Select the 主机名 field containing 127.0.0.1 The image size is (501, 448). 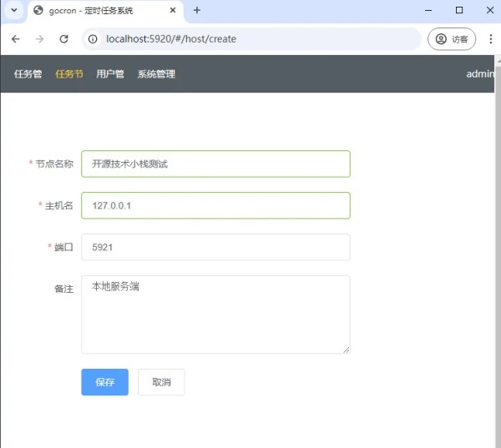click(x=215, y=205)
